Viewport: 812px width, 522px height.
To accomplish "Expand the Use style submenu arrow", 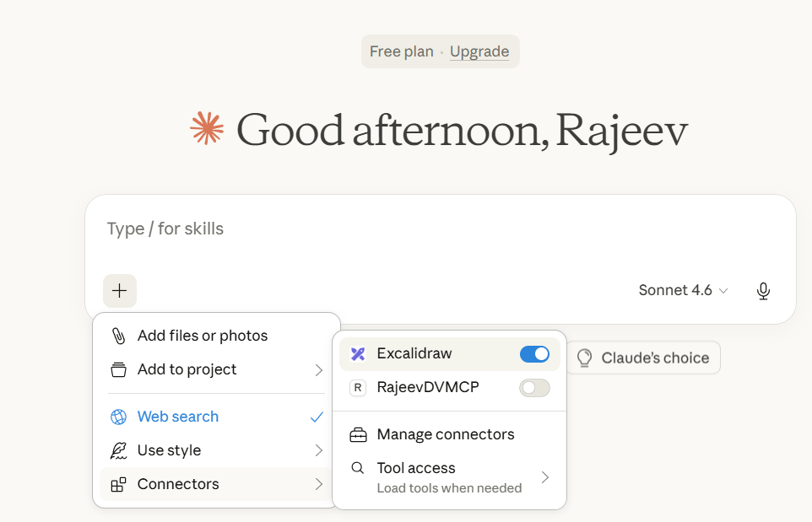I will (x=318, y=450).
